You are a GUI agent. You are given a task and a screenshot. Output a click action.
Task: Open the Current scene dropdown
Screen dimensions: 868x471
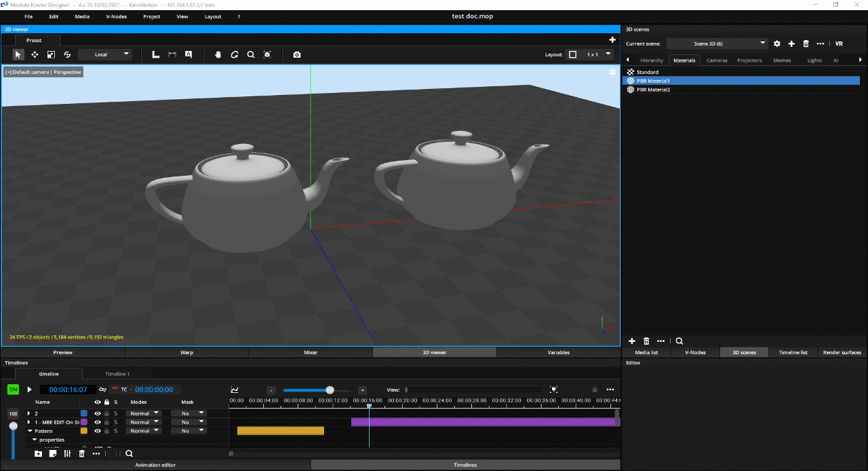pos(716,43)
